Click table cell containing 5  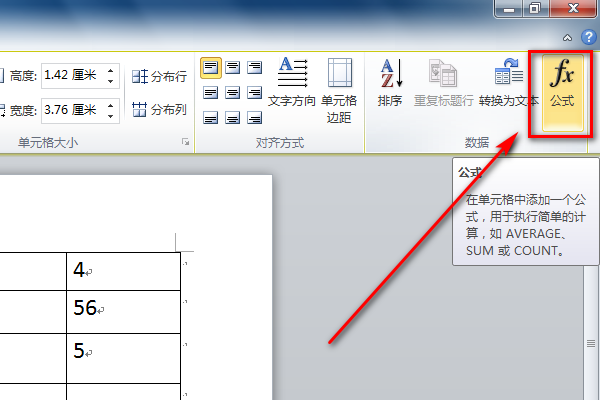click(x=123, y=358)
